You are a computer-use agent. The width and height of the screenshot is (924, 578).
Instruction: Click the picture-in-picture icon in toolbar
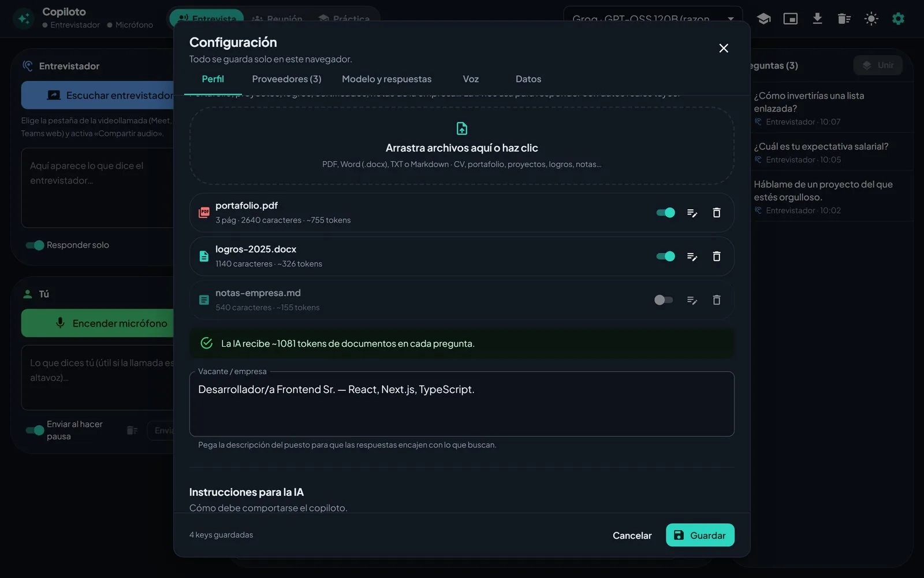[791, 18]
